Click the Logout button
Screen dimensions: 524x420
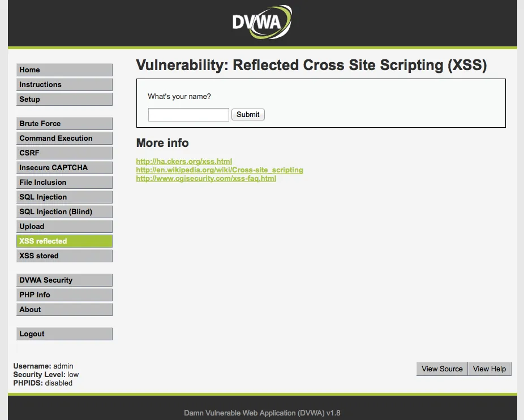tap(64, 334)
